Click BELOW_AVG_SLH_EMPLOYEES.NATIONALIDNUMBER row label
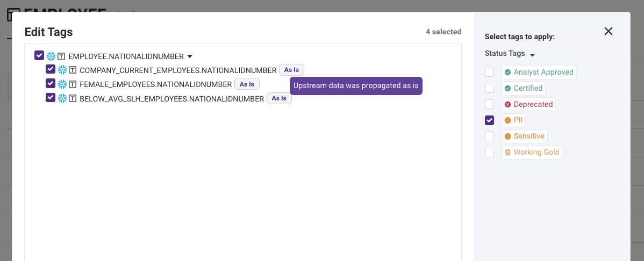The image size is (644, 261). click(x=171, y=99)
